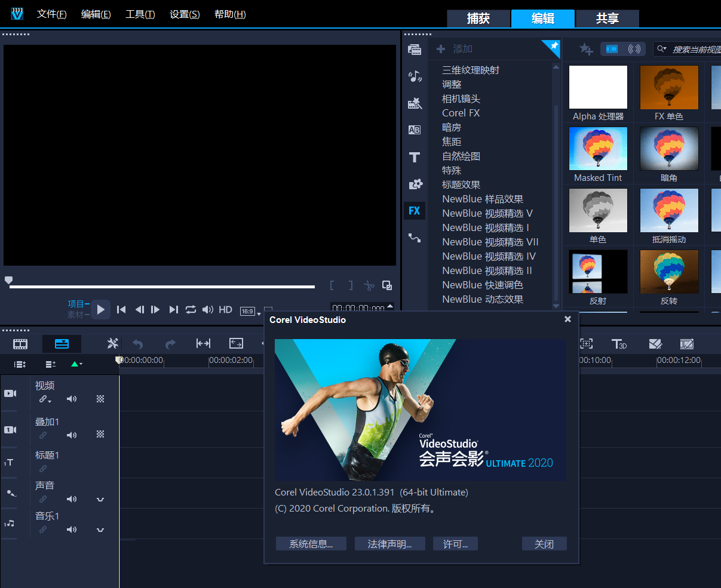Switch to the 共享 tab
Image resolution: width=721 pixels, height=588 pixels.
tap(608, 19)
